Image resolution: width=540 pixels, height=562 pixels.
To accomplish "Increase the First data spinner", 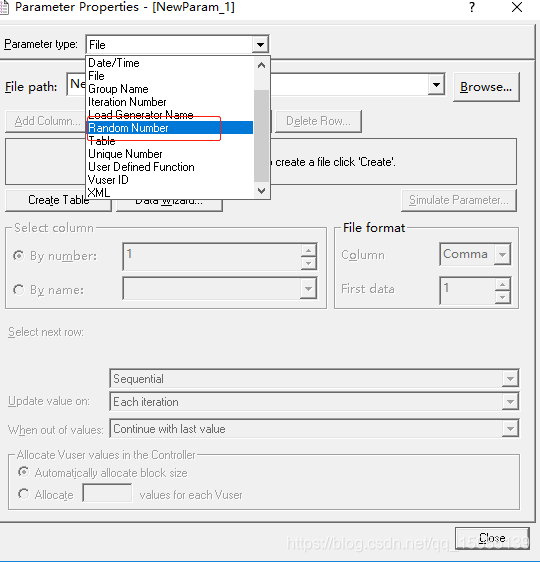I will [x=502, y=284].
